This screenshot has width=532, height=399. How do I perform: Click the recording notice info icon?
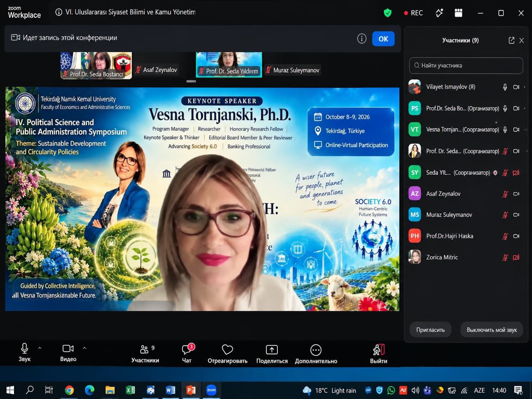(362, 39)
